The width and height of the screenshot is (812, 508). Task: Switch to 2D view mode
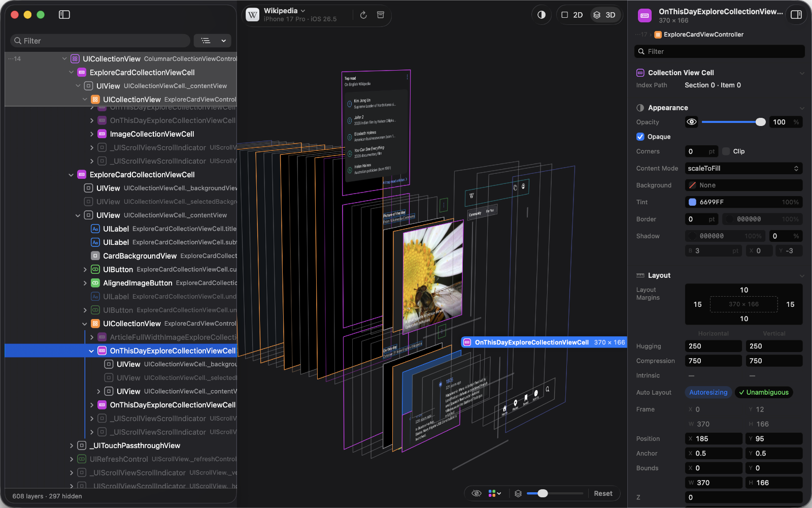pos(572,15)
